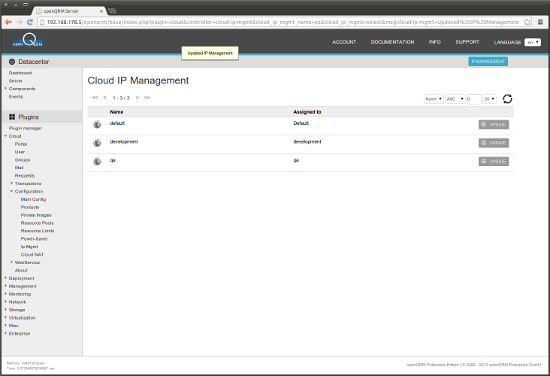This screenshot has height=376, width=550.
Task: Click Update button for qa
Action: pyautogui.click(x=494, y=161)
